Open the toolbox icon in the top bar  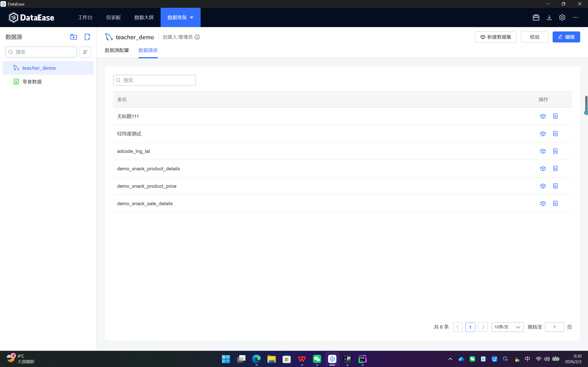tap(536, 17)
